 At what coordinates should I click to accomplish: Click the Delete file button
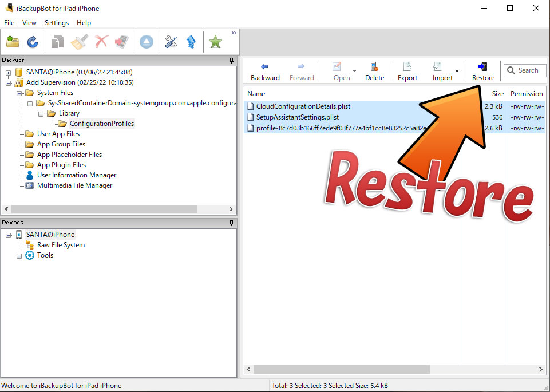pyautogui.click(x=375, y=72)
